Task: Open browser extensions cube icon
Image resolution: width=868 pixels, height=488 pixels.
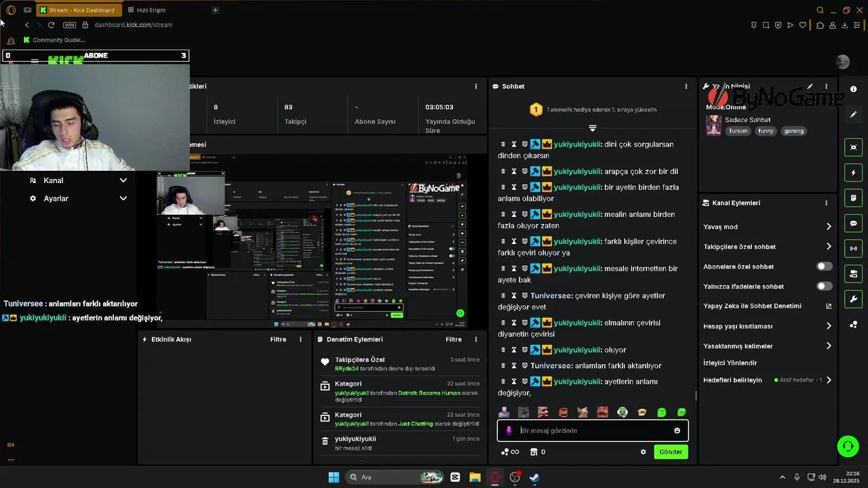Action: pyautogui.click(x=820, y=25)
